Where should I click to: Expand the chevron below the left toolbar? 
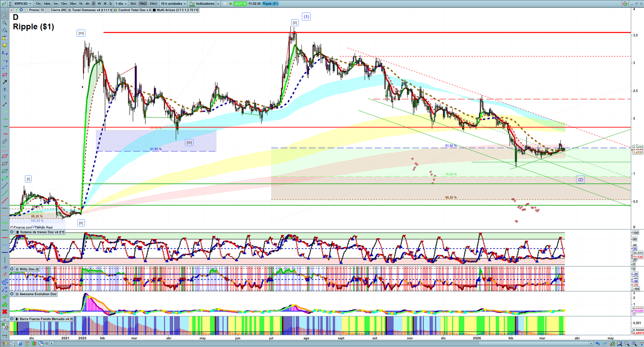pos(4,319)
